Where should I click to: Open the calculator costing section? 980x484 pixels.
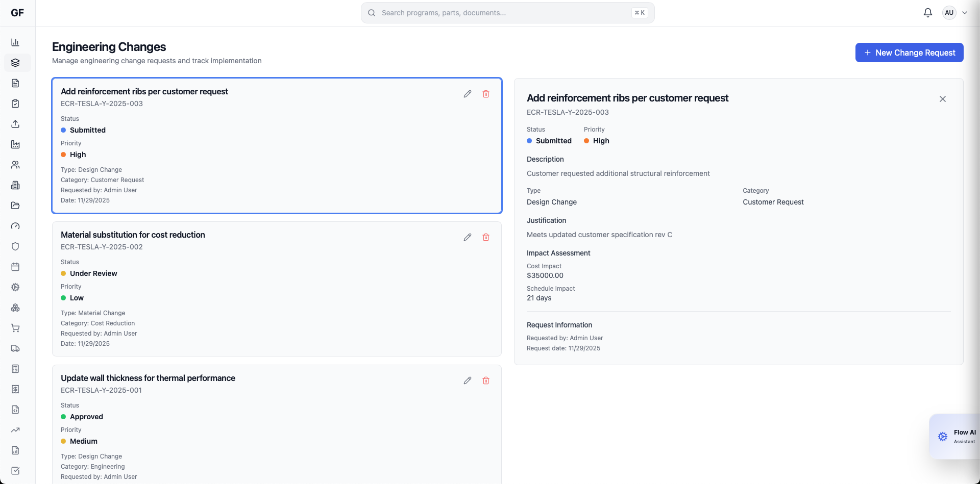[15, 369]
